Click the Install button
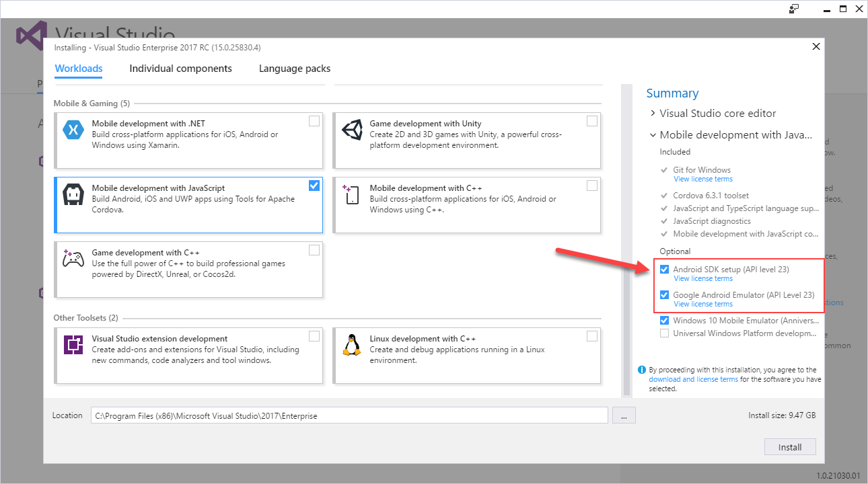The width and height of the screenshot is (868, 484). 789,446
